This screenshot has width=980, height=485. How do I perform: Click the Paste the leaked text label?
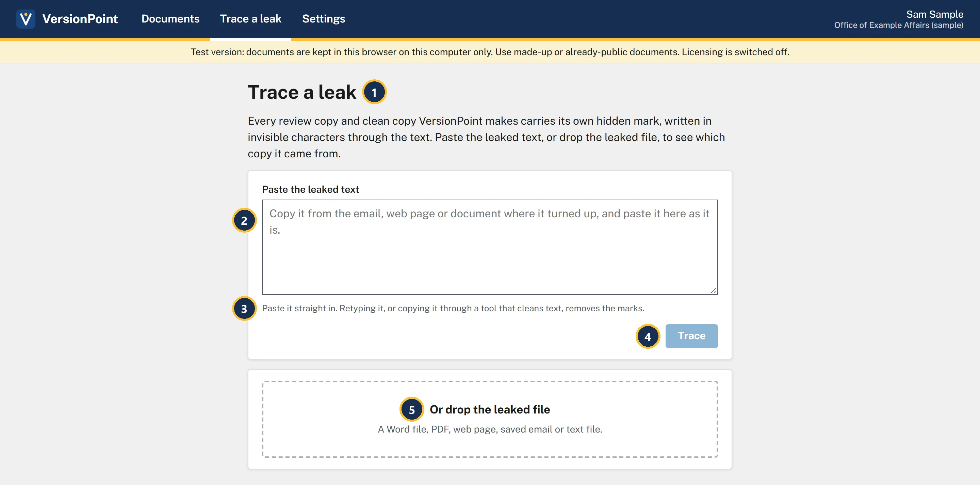coord(310,189)
